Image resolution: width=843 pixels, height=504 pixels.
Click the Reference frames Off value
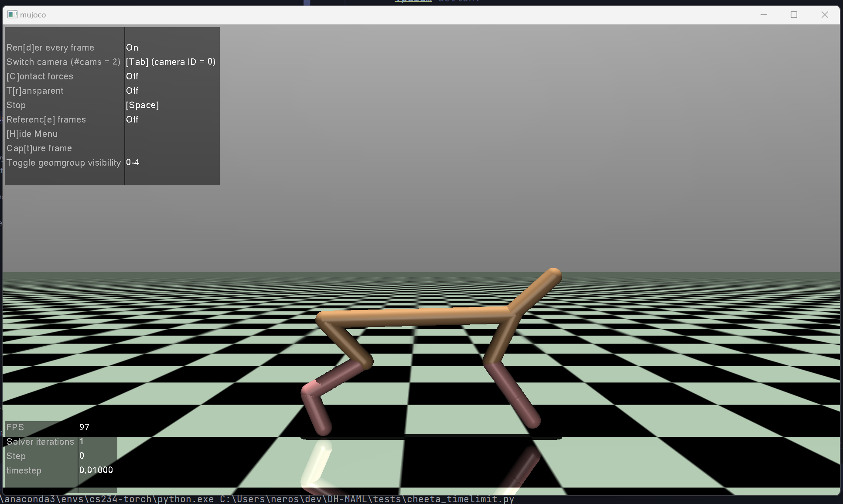point(132,119)
